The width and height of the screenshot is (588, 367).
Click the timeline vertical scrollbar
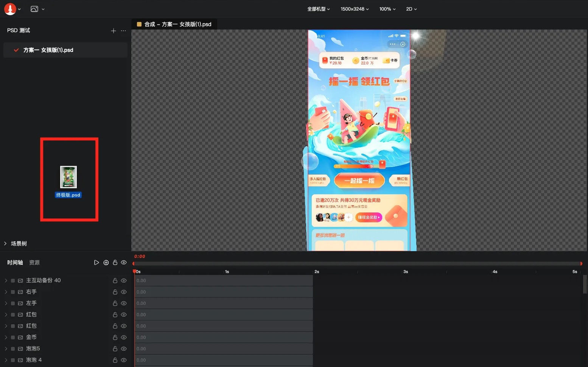585,284
